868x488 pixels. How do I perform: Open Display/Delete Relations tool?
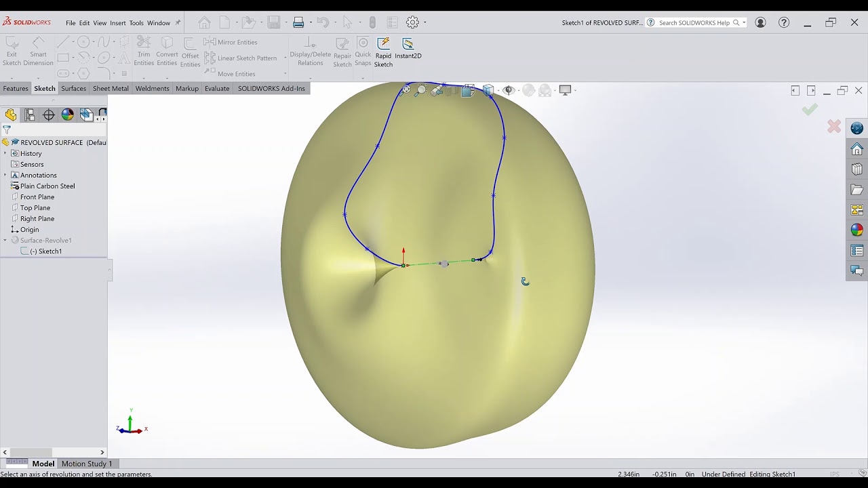coord(311,52)
